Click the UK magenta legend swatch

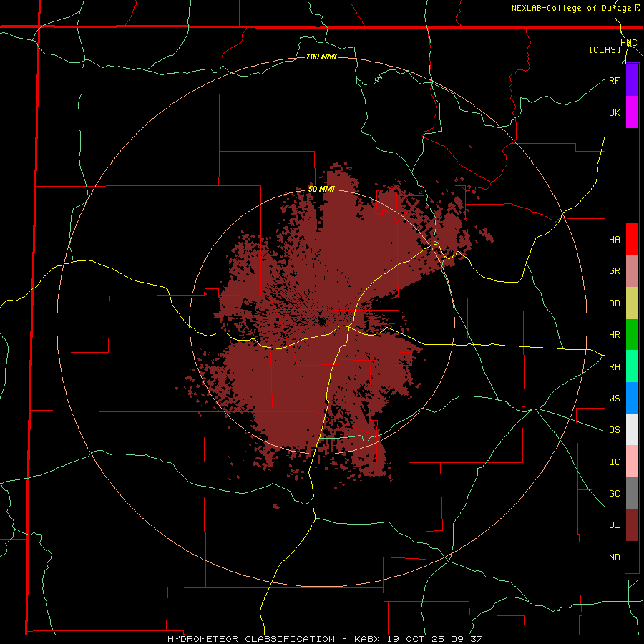[632, 112]
